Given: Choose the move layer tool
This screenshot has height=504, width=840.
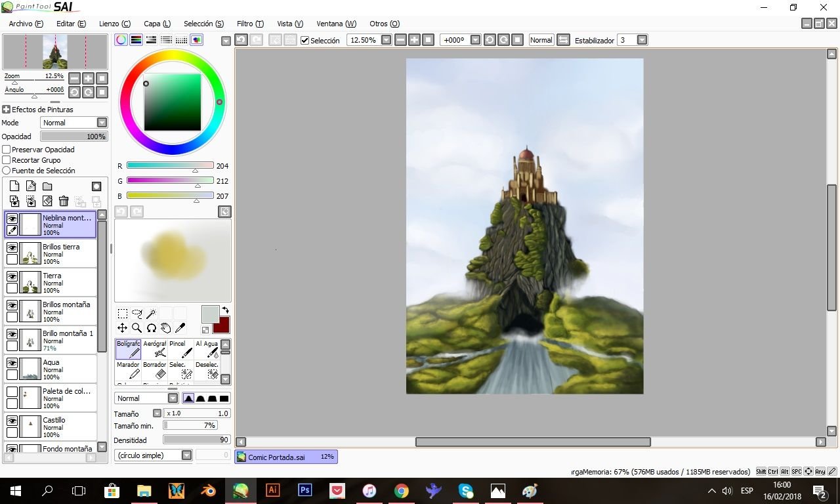Looking at the screenshot, I should (x=123, y=328).
